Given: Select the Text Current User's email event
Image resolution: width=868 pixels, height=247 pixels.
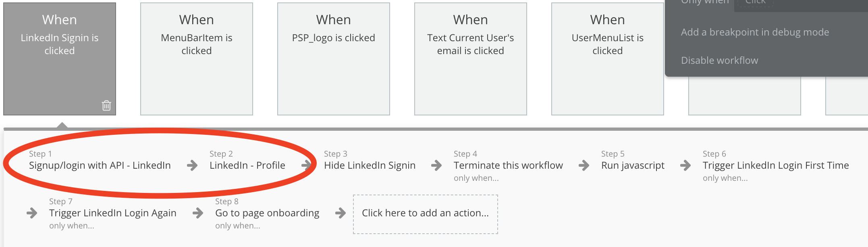Looking at the screenshot, I should 471,59.
